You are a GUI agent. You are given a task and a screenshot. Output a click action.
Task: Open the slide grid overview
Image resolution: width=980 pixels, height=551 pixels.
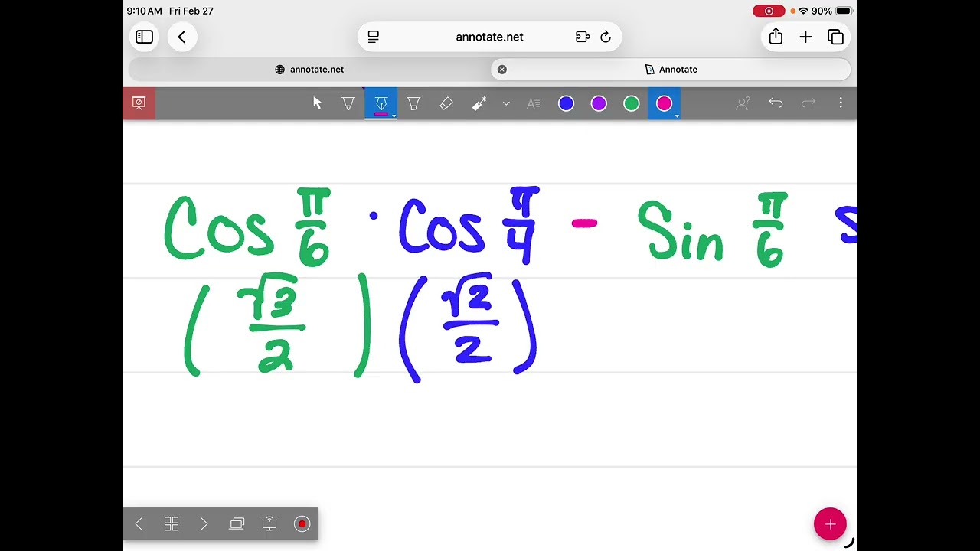(x=171, y=523)
